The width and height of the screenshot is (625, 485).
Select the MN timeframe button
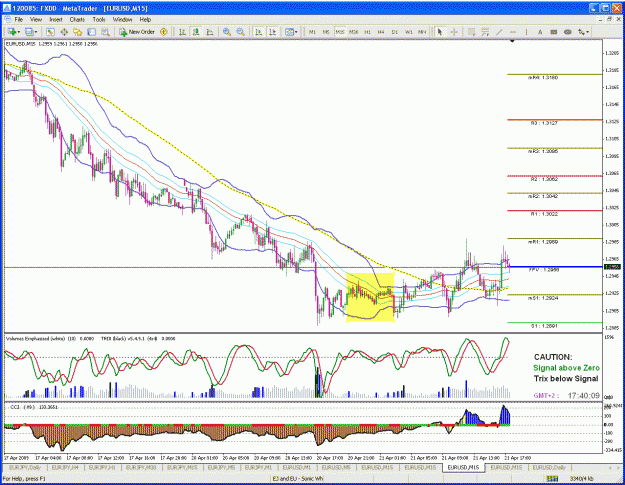point(422,32)
